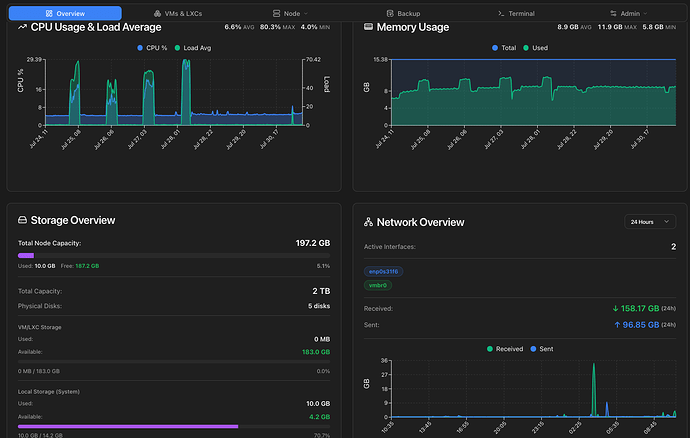Toggle the Load Avg legend series
The image size is (690, 438).
pos(193,48)
